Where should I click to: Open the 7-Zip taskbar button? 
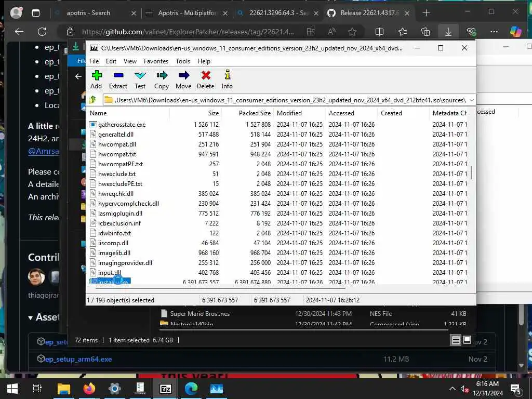click(x=166, y=388)
